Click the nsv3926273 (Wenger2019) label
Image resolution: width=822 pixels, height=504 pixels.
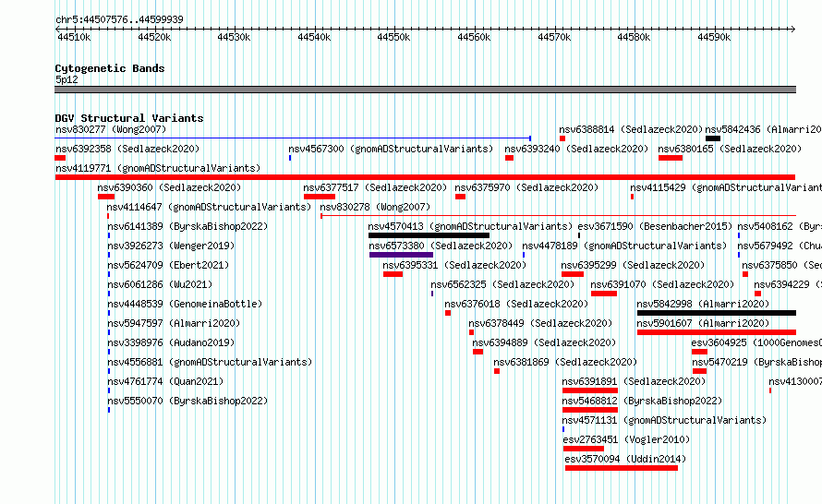(171, 246)
